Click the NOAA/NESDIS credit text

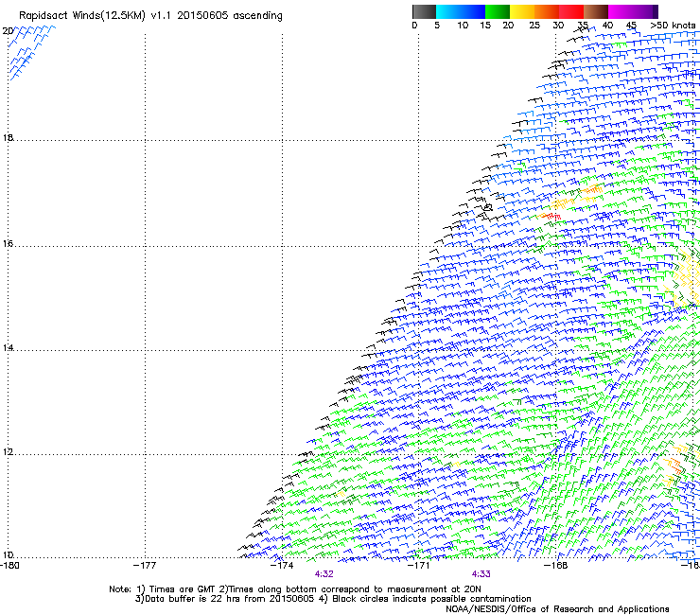pos(557,609)
